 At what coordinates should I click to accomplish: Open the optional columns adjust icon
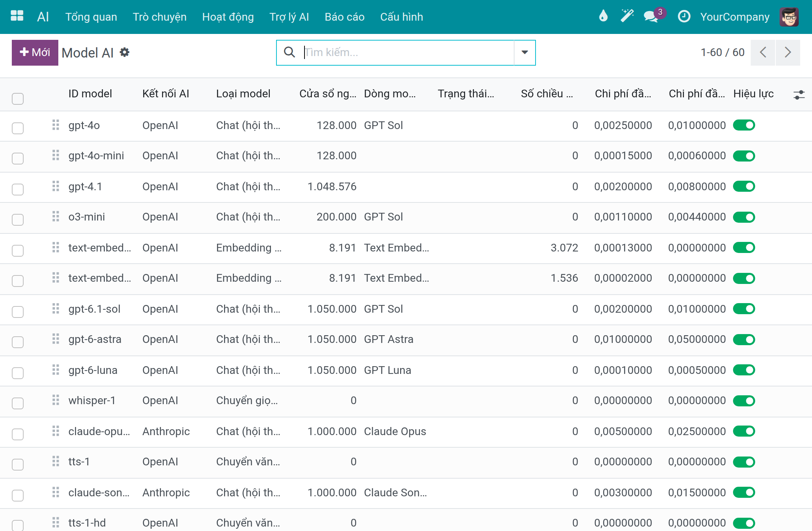[x=799, y=95]
